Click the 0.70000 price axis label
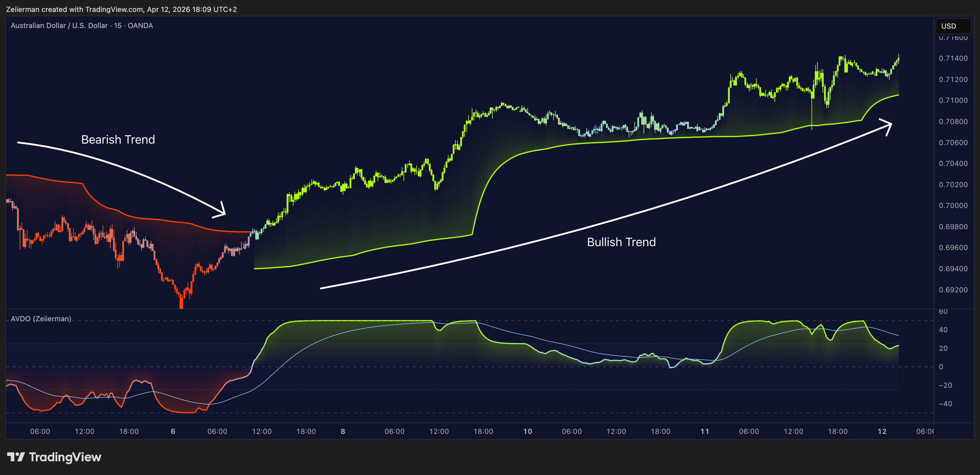 [953, 206]
